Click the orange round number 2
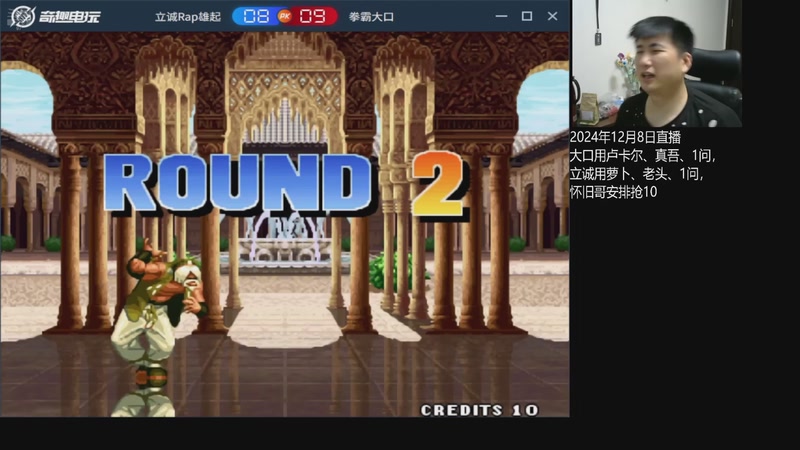This screenshot has height=450, width=800. [439, 185]
